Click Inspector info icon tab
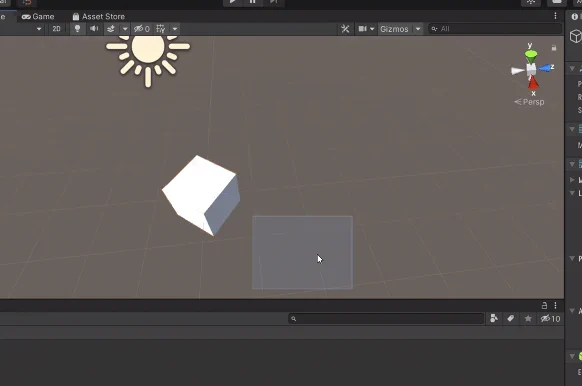582x386 pixels. (575, 17)
